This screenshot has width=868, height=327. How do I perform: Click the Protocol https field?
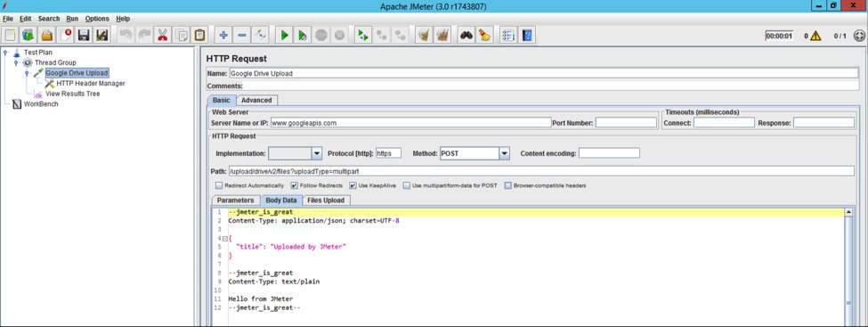click(388, 153)
